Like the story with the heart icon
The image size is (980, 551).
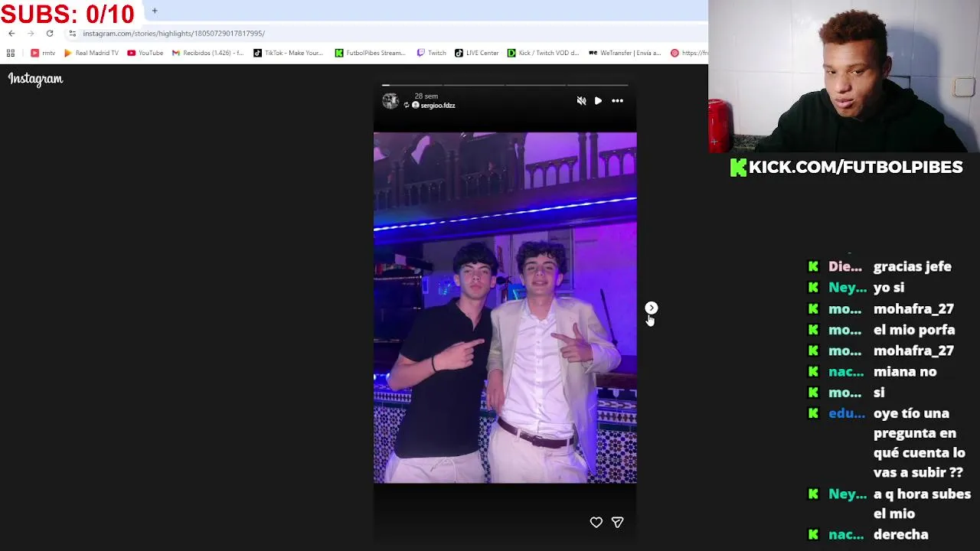pyautogui.click(x=596, y=522)
